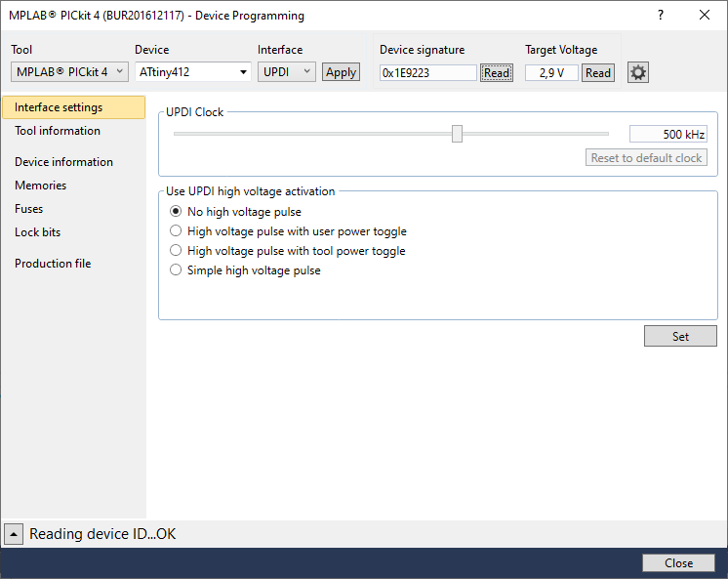Viewport: 728px width, 579px height.
Task: Click the Target Voltage field 2,9 V
Action: [551, 73]
